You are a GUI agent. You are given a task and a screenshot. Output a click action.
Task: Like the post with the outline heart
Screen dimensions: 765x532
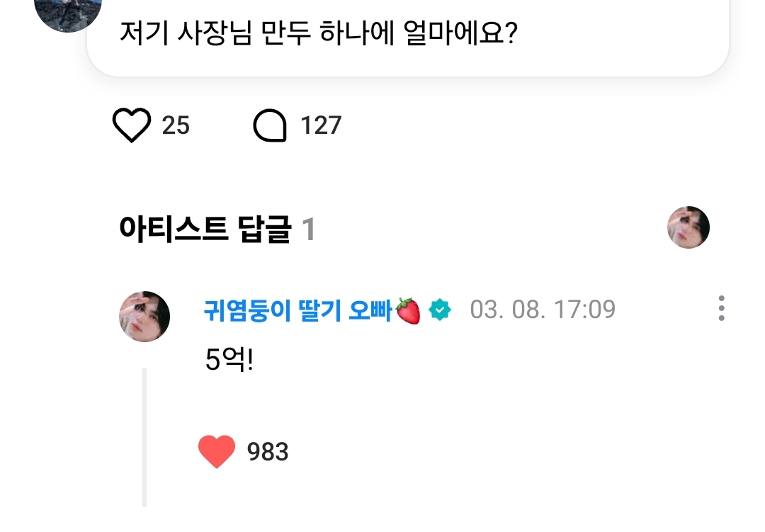coord(132,126)
